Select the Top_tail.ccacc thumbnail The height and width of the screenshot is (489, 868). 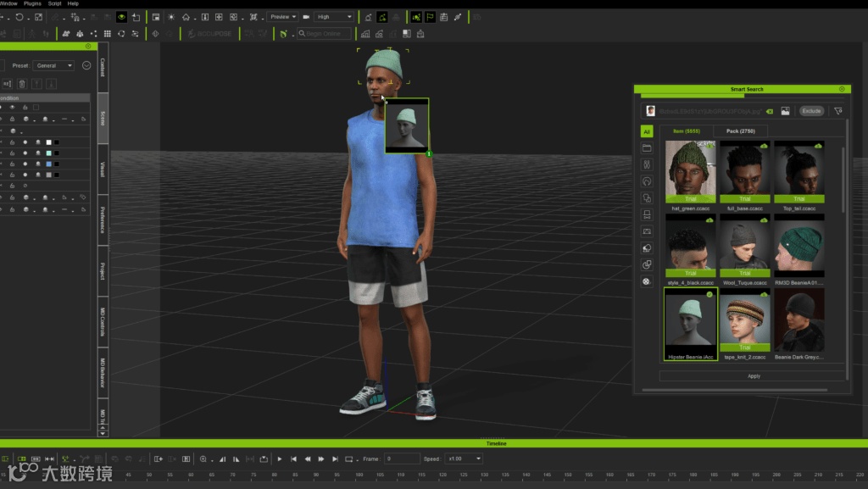(x=798, y=172)
